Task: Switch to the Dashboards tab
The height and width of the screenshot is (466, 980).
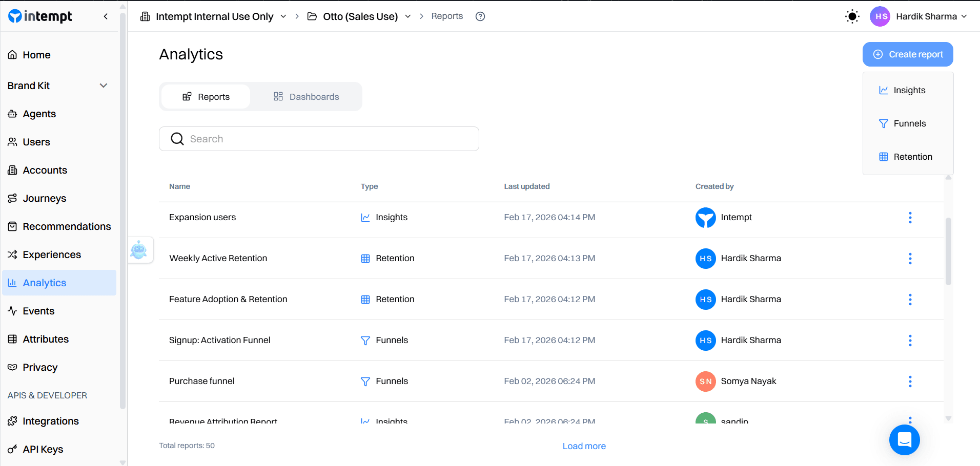Action: [306, 96]
